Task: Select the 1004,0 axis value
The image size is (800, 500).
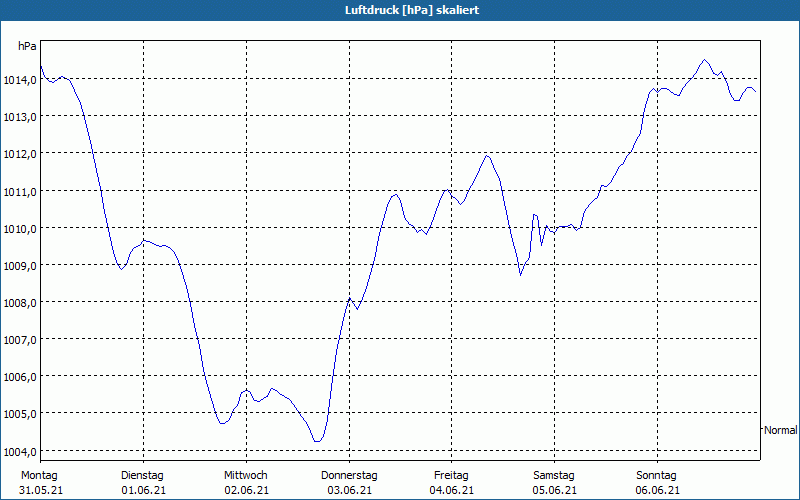Action: pos(20,452)
